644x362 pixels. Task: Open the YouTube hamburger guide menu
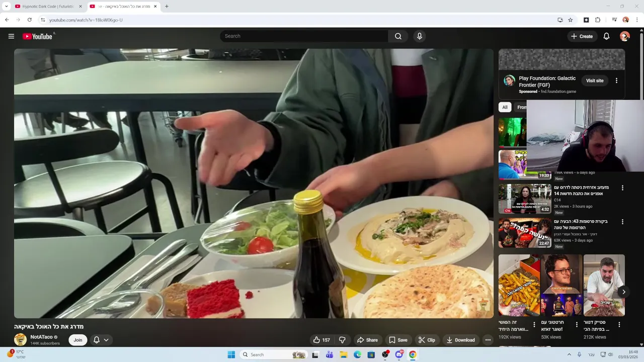[x=11, y=36]
